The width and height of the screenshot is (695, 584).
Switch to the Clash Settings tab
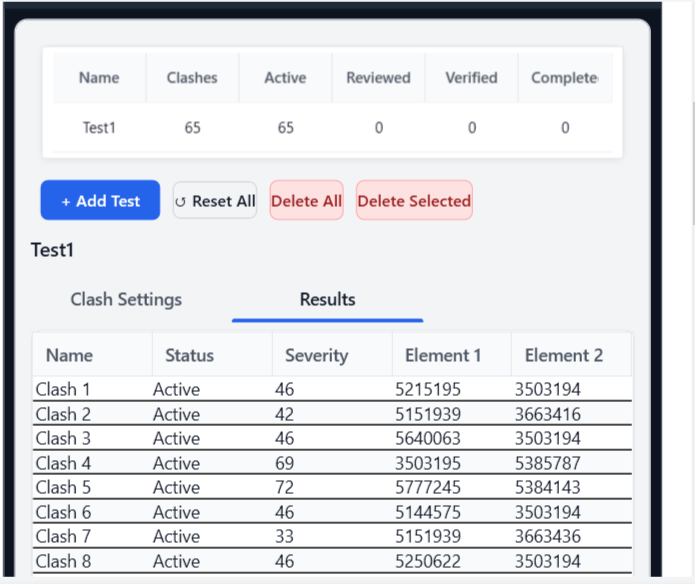pyautogui.click(x=126, y=300)
